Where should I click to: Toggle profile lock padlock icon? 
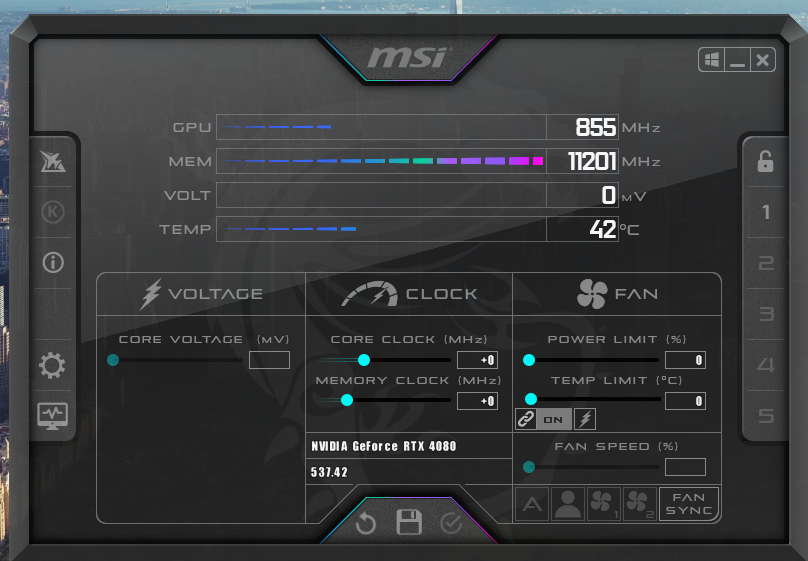765,161
